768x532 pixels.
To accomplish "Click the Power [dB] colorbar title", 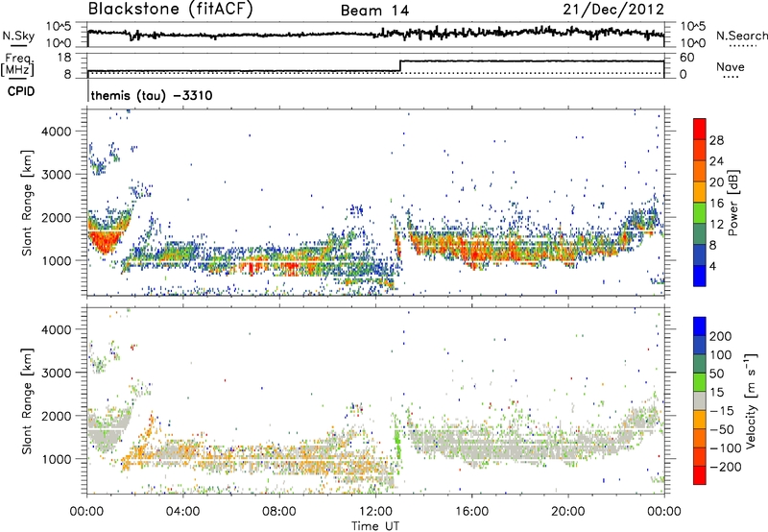I will [x=732, y=203].
